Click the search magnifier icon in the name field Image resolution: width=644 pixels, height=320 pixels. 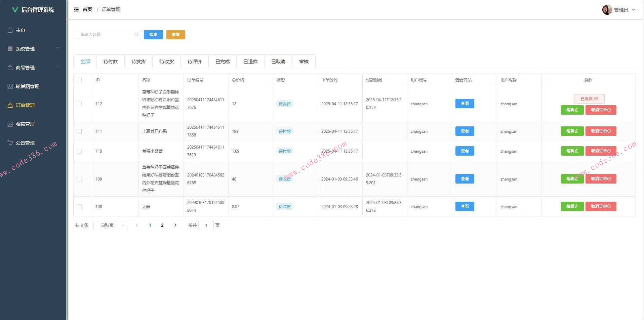pyautogui.click(x=136, y=35)
